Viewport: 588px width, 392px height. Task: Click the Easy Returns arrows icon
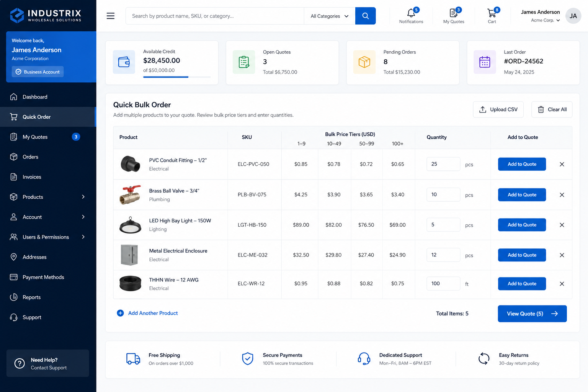tap(484, 359)
